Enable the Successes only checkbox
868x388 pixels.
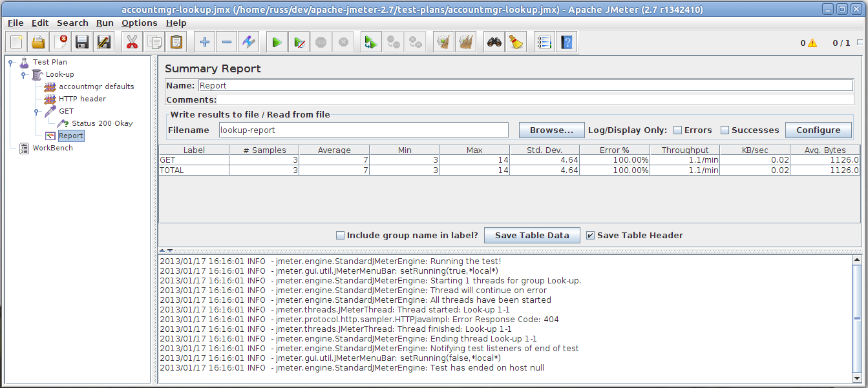point(725,130)
